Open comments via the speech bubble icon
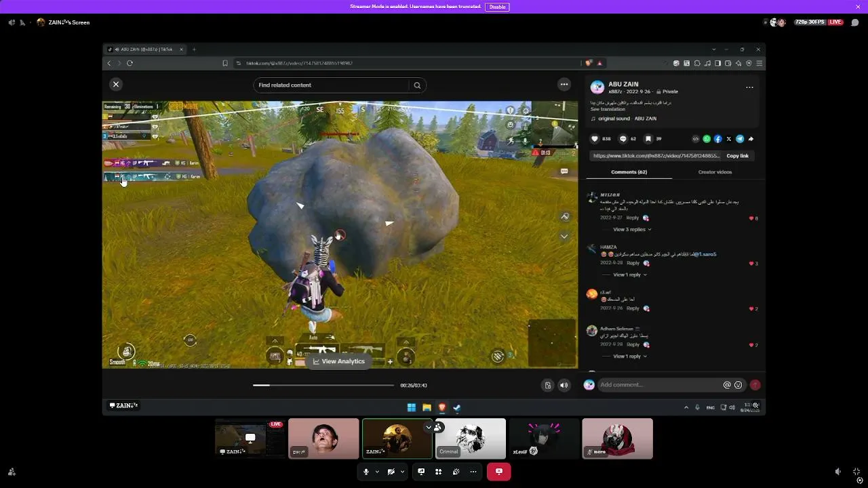Viewport: 868px width, 488px height. coord(623,139)
